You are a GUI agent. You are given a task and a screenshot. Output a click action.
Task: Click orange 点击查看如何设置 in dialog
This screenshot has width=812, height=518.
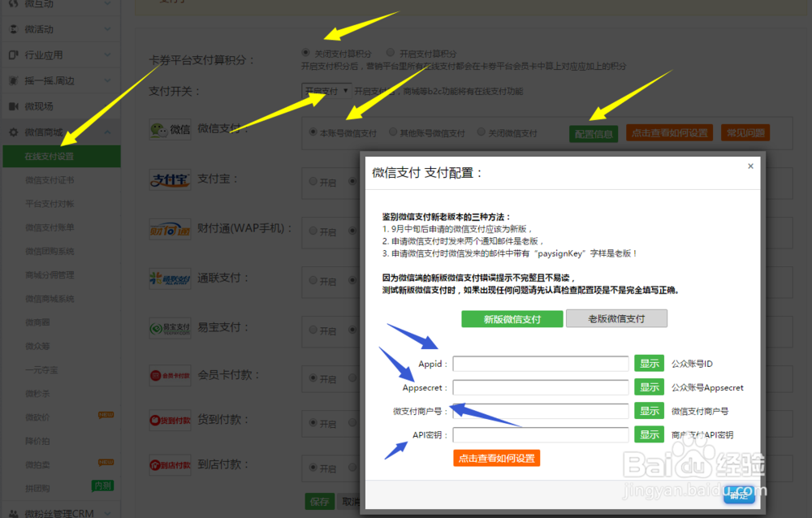[497, 459]
